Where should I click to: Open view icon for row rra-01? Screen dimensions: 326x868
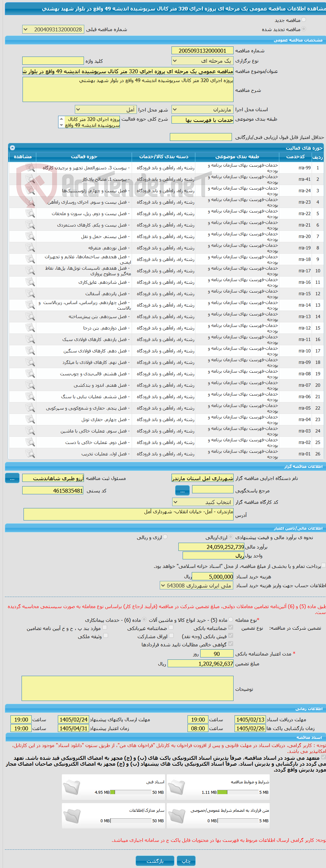30,454
